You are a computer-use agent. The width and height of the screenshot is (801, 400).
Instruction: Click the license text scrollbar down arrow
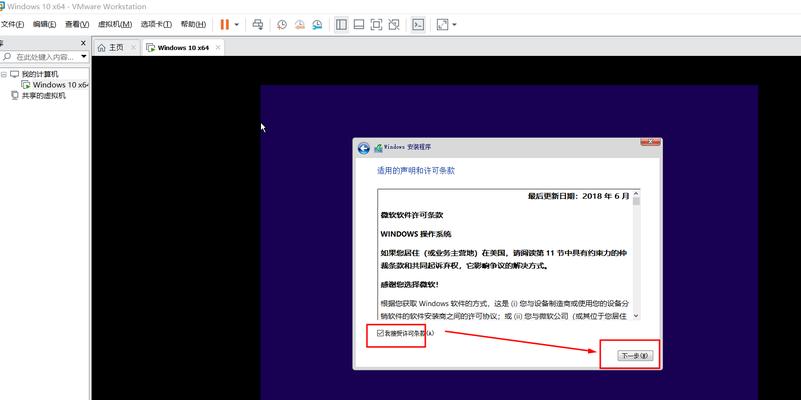point(636,316)
